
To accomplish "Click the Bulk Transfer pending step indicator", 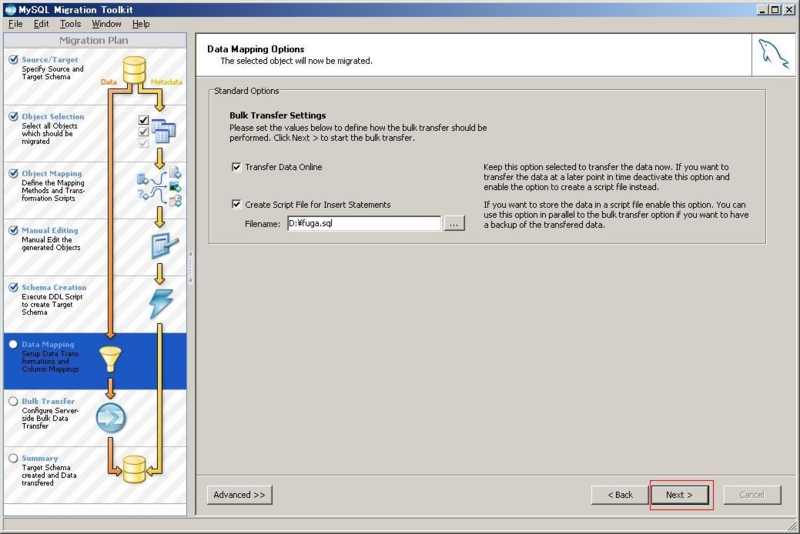I will (x=13, y=401).
